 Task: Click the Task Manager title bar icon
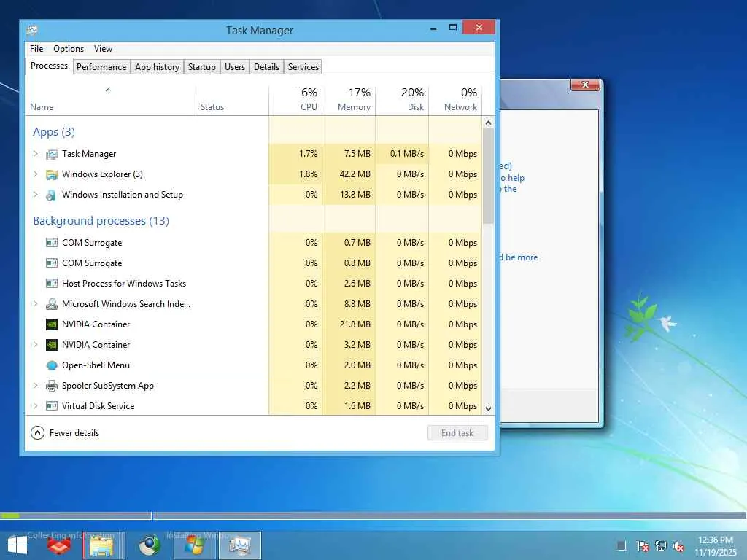[32, 31]
